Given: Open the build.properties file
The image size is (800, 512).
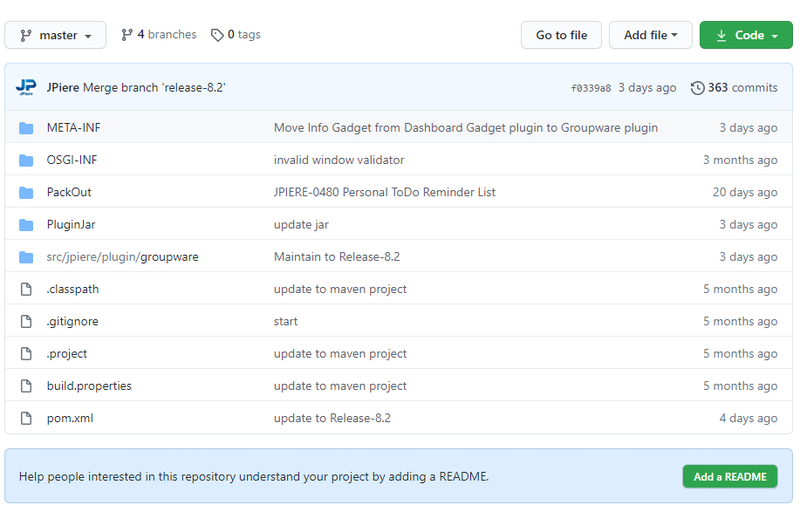Looking at the screenshot, I should point(89,386).
